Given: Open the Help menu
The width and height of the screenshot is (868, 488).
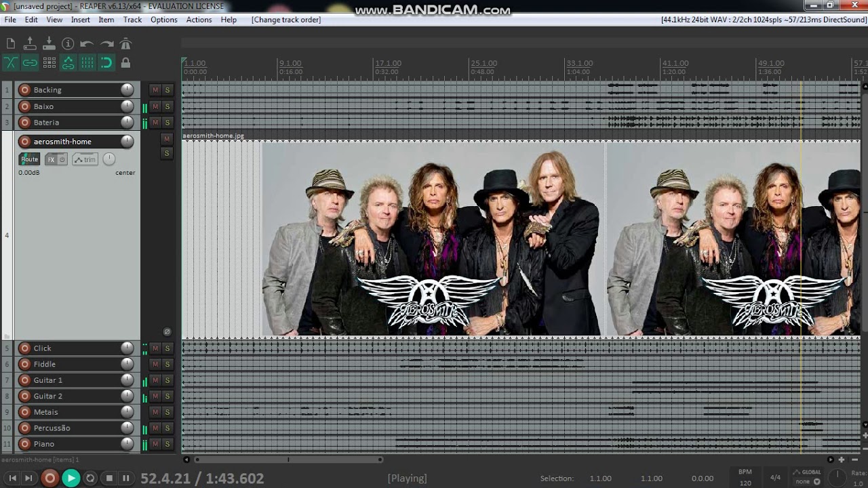Looking at the screenshot, I should [229, 20].
